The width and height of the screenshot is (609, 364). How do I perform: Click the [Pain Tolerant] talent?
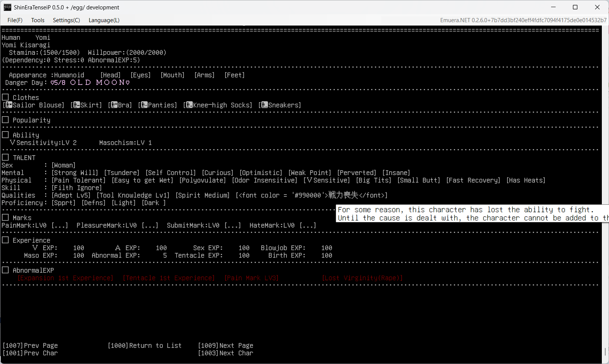(79, 180)
